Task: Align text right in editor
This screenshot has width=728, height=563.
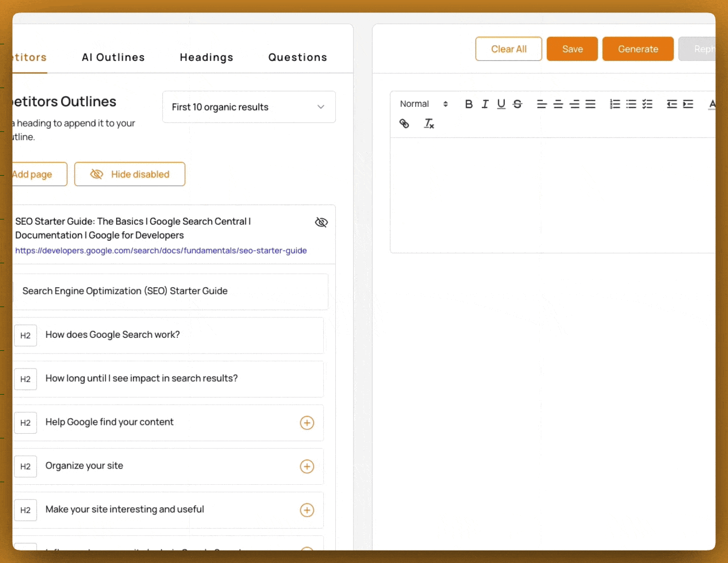Action: (x=574, y=104)
